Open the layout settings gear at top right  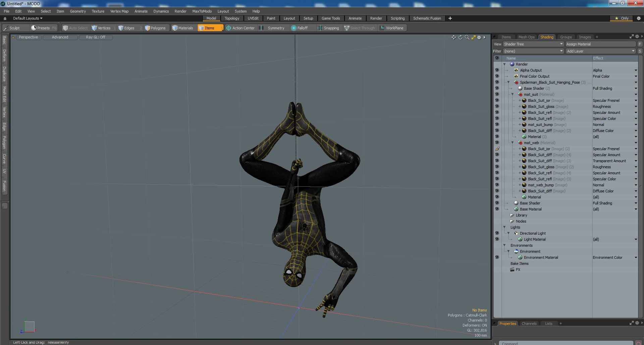[639, 18]
